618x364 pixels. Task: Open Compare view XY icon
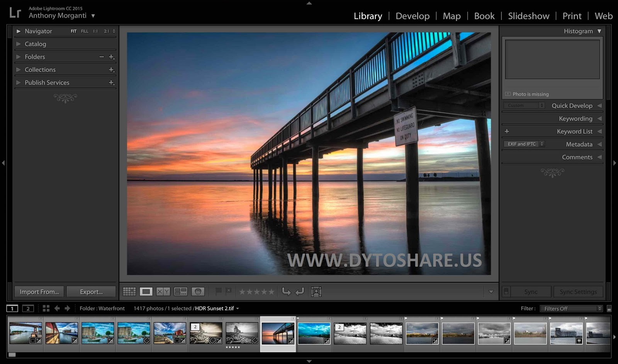[163, 292]
